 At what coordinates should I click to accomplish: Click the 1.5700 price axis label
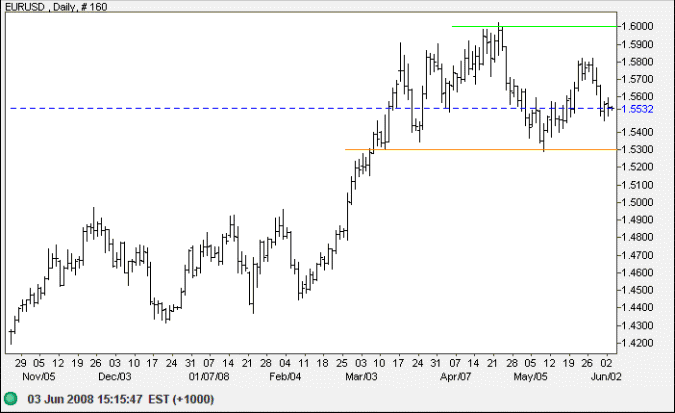click(x=638, y=79)
